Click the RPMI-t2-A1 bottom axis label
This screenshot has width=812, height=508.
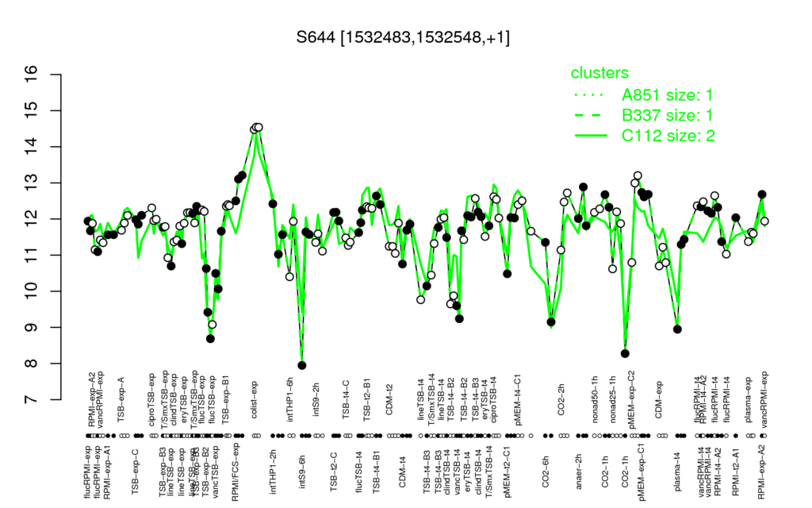735,473
